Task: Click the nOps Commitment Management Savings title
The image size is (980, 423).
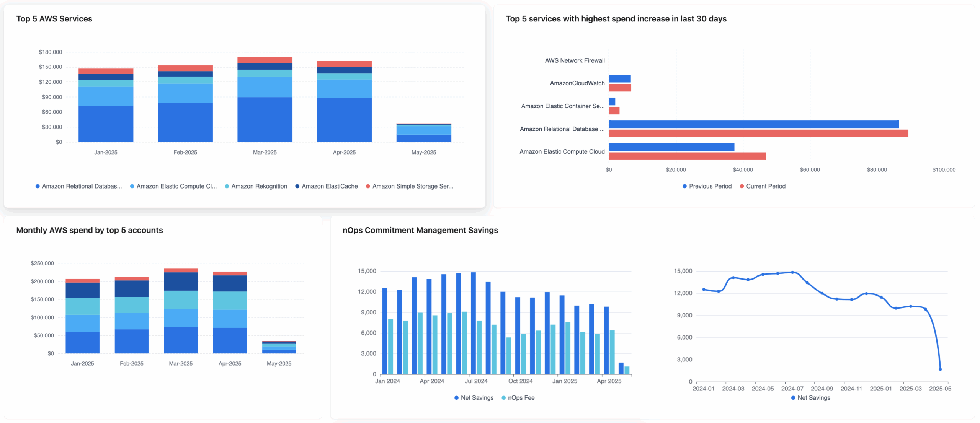Action: 420,230
